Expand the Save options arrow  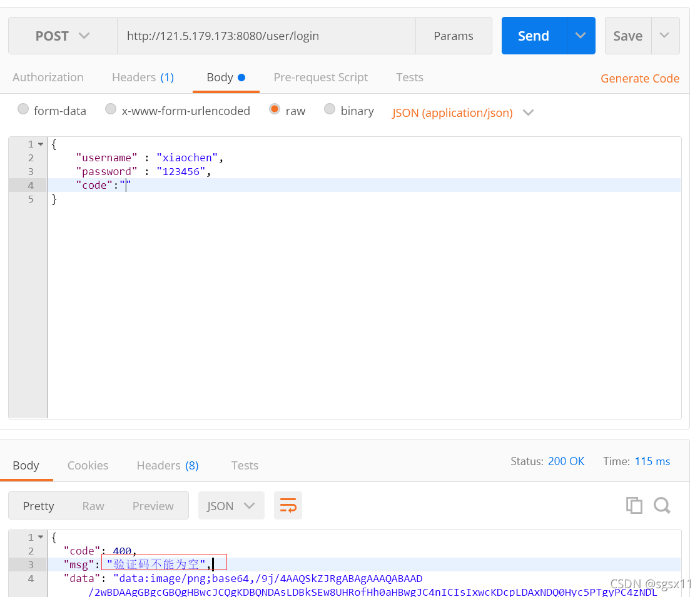tap(665, 36)
